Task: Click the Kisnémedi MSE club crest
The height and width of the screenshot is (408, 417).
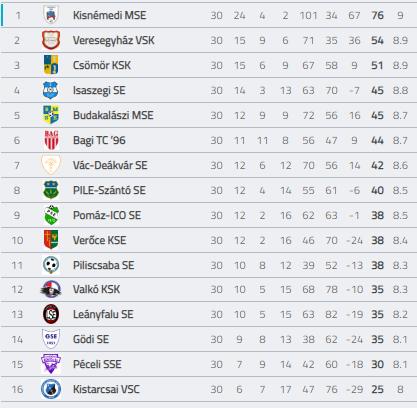Action: (x=51, y=15)
